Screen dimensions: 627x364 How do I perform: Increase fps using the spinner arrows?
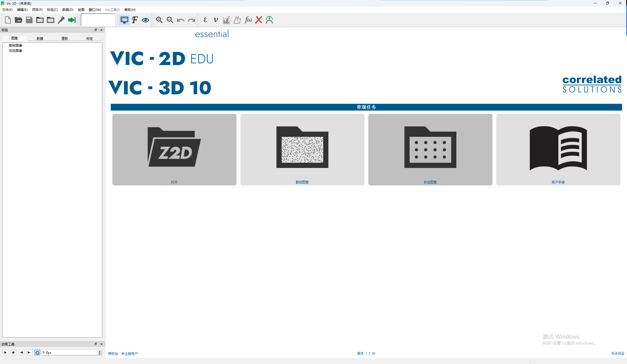(x=100, y=351)
